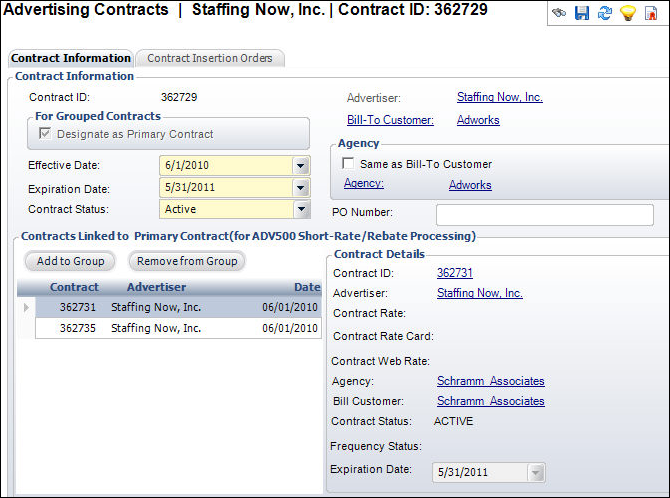Viewport: 670px width, 498px height.
Task: Expand the Contract Details Expiration Date dropdown
Action: point(536,472)
